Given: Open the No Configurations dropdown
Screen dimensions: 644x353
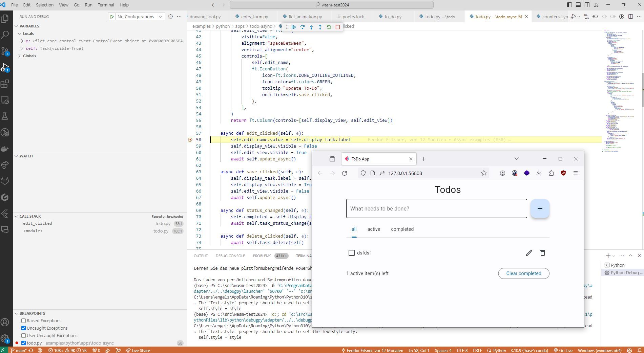Looking at the screenshot, I should pyautogui.click(x=140, y=17).
